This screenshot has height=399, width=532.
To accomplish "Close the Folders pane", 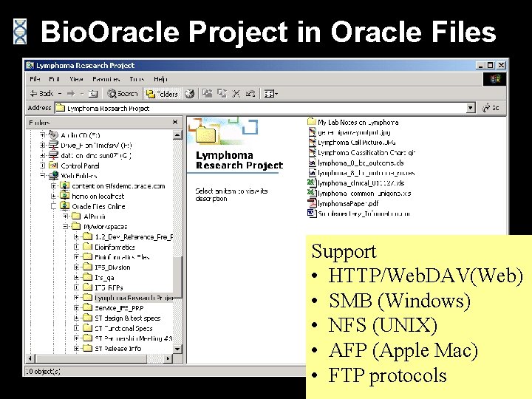I will [175, 122].
